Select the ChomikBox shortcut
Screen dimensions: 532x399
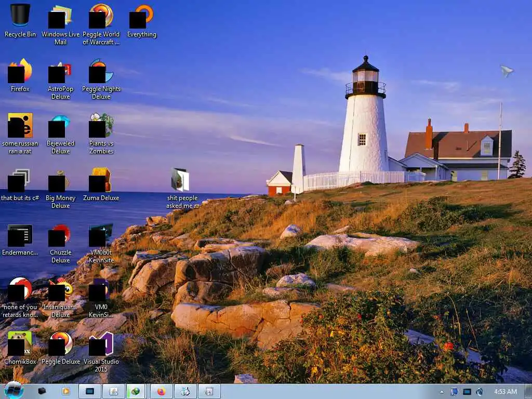coord(20,343)
